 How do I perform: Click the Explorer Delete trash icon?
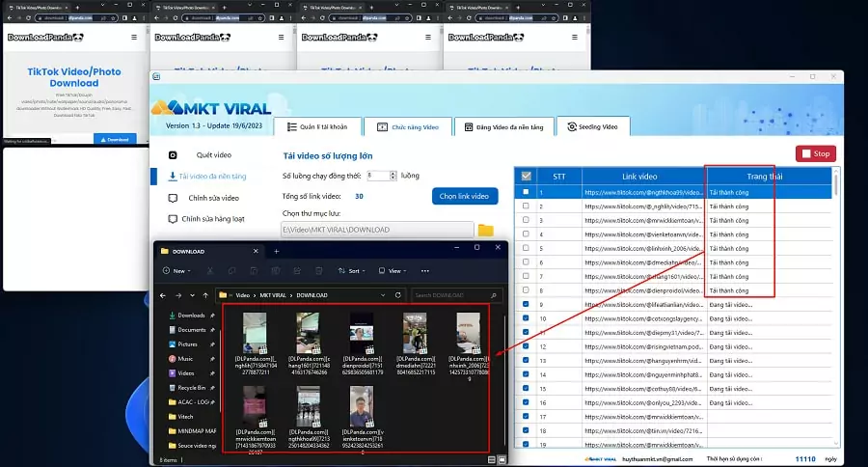(x=319, y=271)
